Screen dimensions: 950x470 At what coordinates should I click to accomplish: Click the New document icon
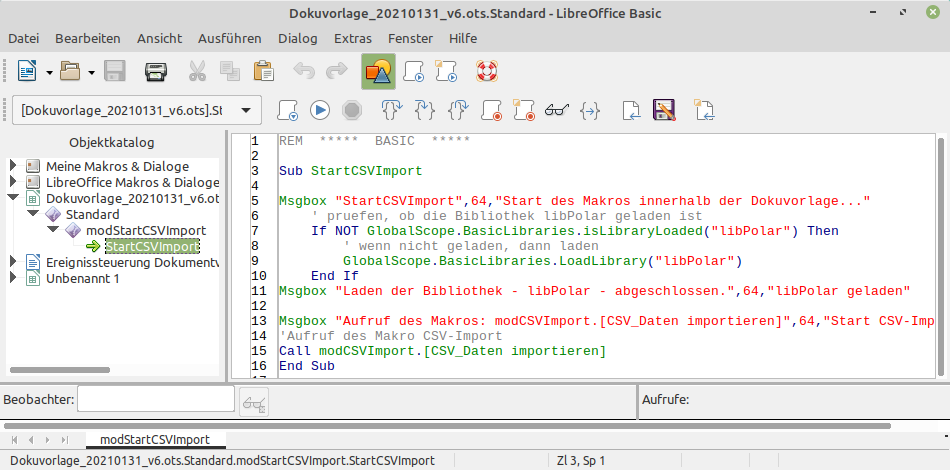click(x=27, y=71)
